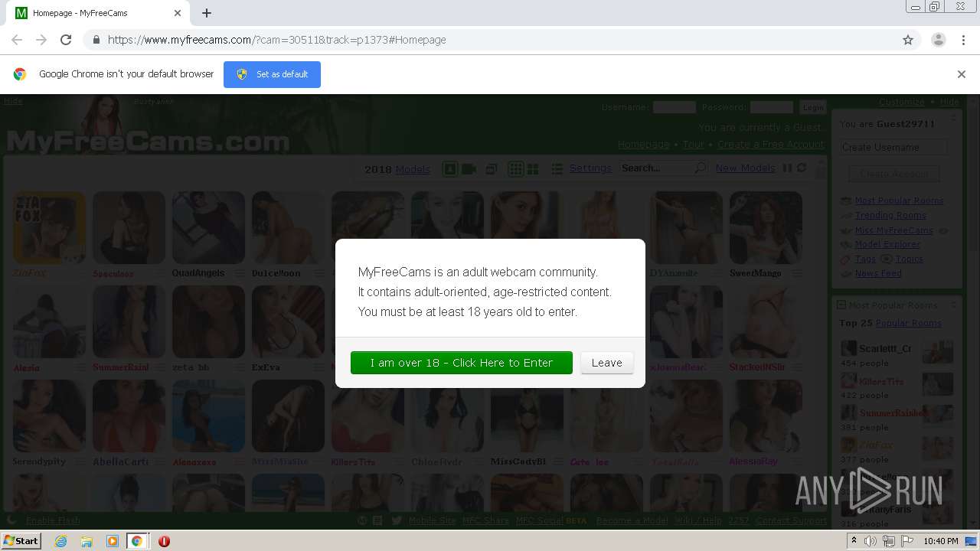980x551 pixels.
Task: Click the Leave button in the age dialog
Action: click(606, 363)
